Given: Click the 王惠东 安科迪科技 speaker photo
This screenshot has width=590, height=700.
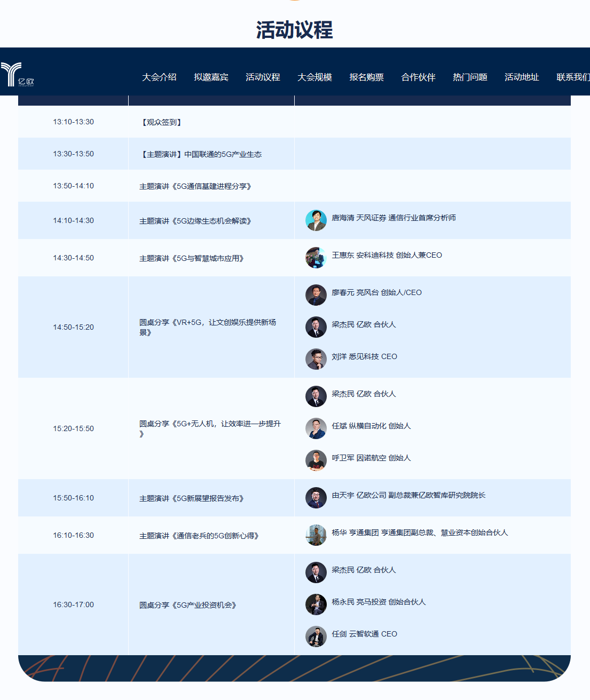Looking at the screenshot, I should click(x=316, y=258).
